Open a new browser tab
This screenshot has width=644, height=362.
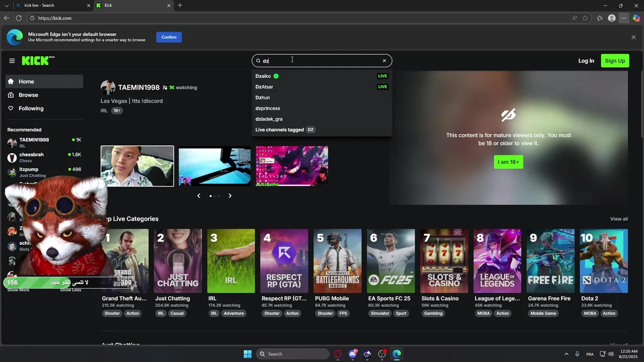(180, 6)
